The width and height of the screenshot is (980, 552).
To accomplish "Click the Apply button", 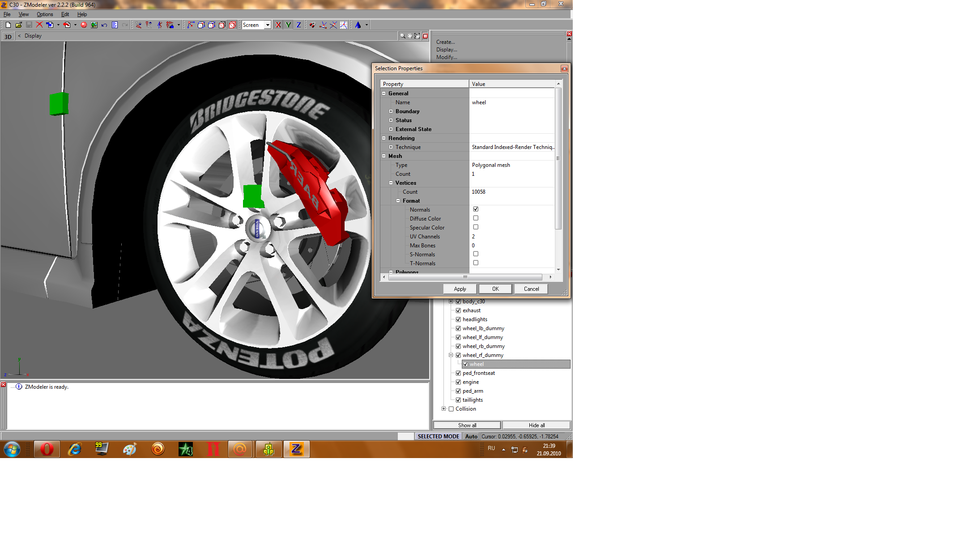I will pyautogui.click(x=460, y=289).
